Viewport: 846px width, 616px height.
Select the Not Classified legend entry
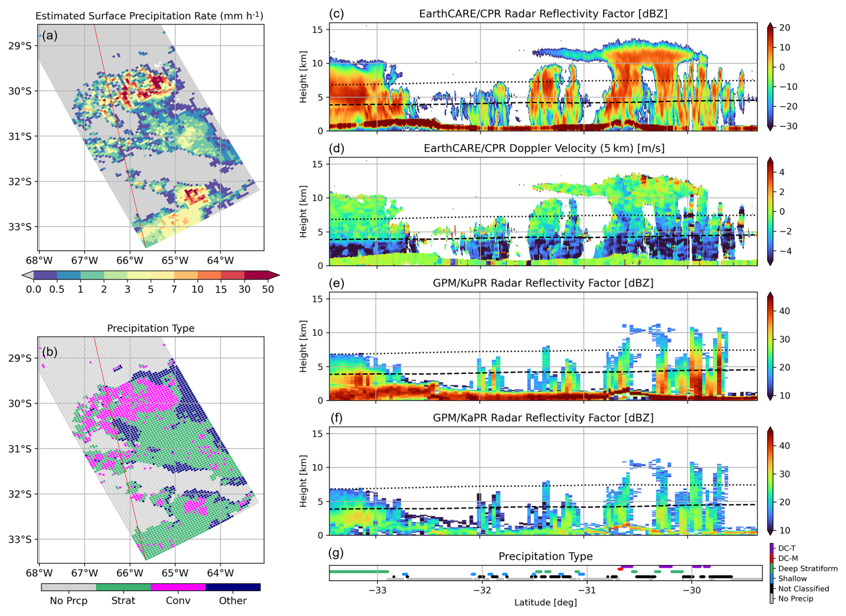[803, 589]
